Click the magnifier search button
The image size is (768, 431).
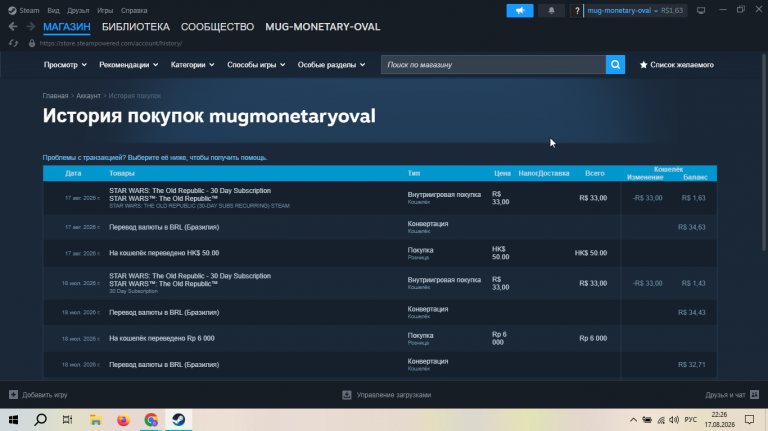[615, 65]
